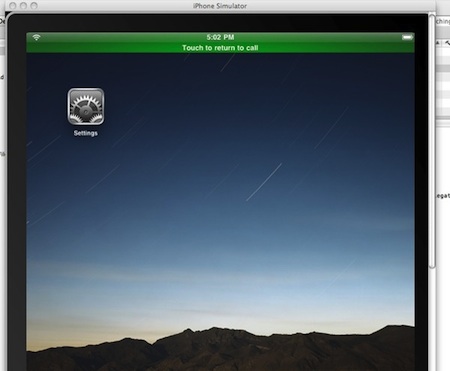
Task: Tap the Settings label under the gear
Action: pyautogui.click(x=86, y=133)
